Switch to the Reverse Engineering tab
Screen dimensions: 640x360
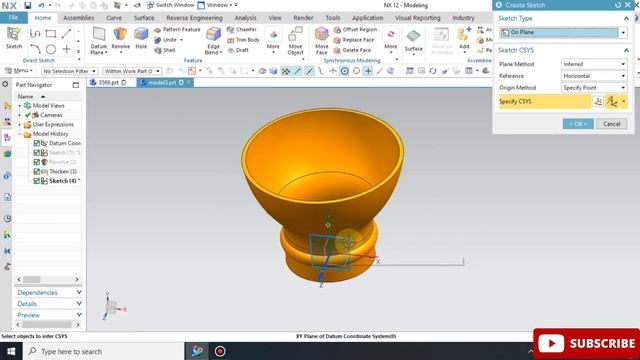194,18
